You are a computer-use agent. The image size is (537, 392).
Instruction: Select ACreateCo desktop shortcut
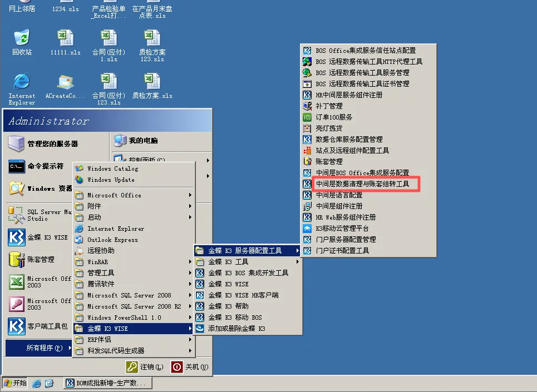pos(65,86)
